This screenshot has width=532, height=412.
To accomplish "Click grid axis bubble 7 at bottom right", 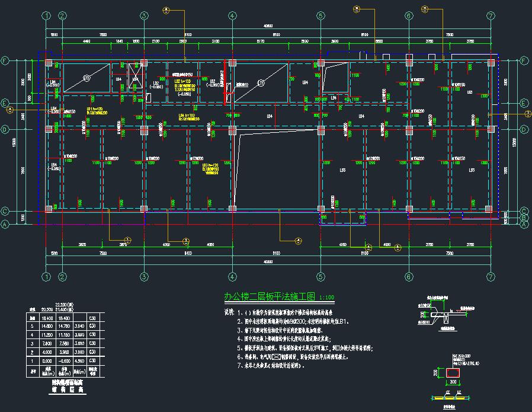I will click(491, 276).
